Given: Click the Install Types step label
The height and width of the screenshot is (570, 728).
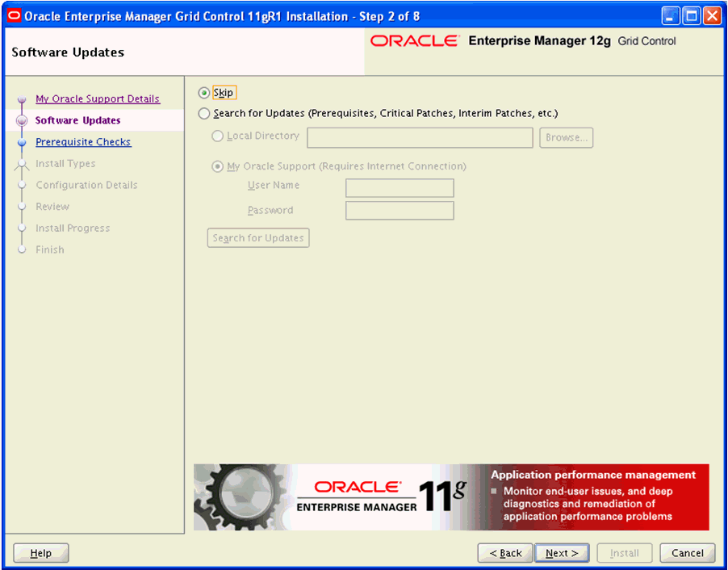Looking at the screenshot, I should 65,164.
